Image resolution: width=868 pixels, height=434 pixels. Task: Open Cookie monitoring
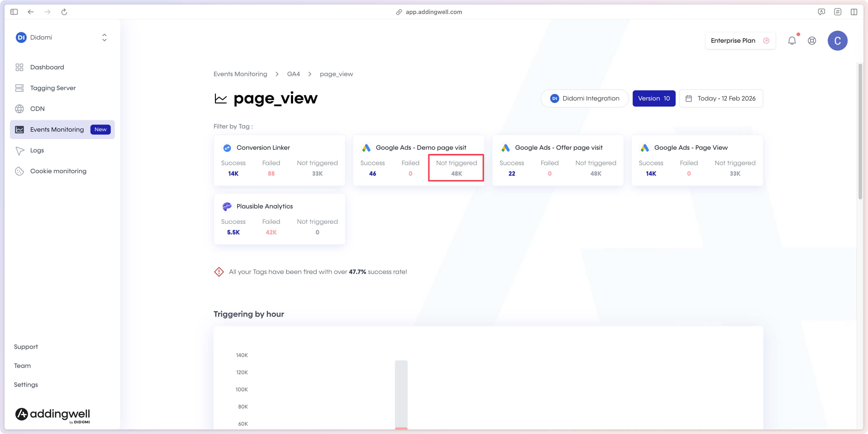click(x=58, y=171)
